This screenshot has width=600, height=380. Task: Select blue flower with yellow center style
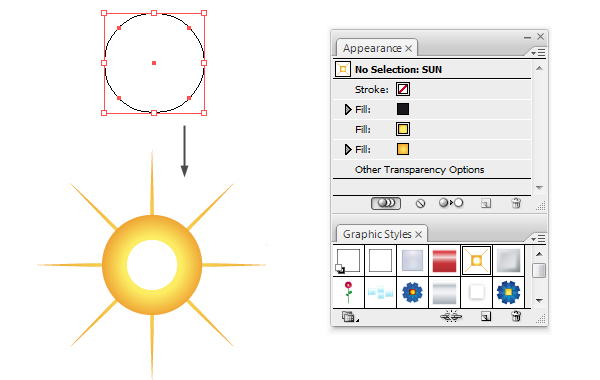pos(508,292)
